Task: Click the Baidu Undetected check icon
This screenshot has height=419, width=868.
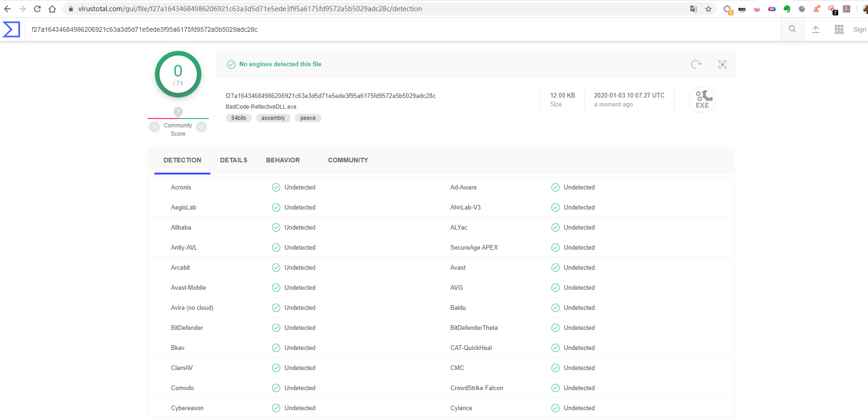Action: [x=556, y=307]
